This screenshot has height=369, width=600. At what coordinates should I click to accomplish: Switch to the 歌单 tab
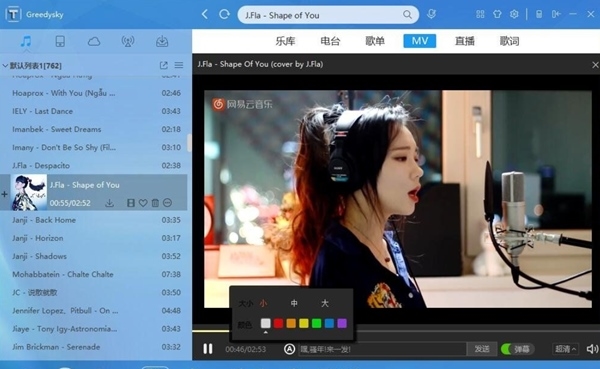[375, 41]
